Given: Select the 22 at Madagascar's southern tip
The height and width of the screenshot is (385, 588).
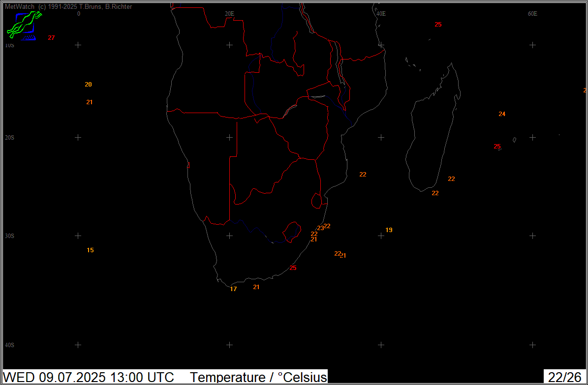Looking at the screenshot, I should (x=435, y=193).
